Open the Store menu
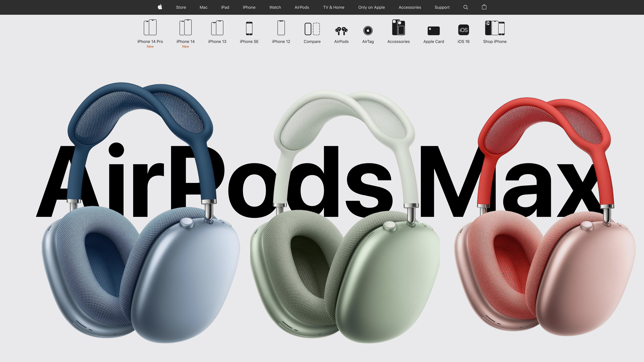This screenshot has height=362, width=644. (181, 7)
